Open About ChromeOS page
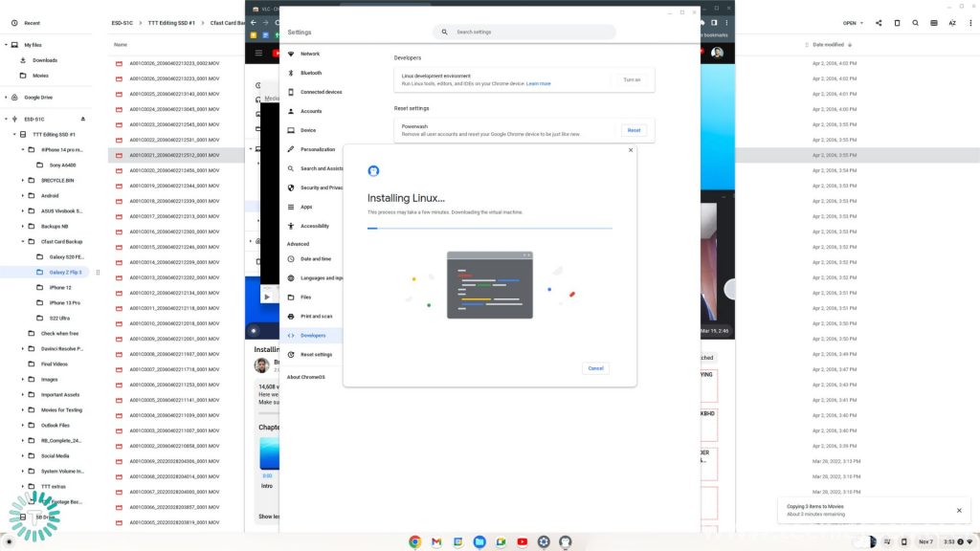The image size is (980, 551). click(x=305, y=377)
